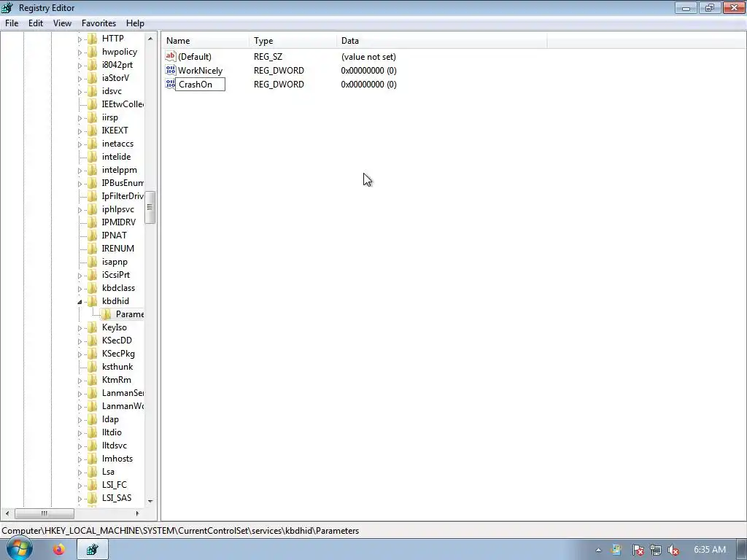
Task: Click the hwpolicy folder icon
Action: [x=93, y=52]
